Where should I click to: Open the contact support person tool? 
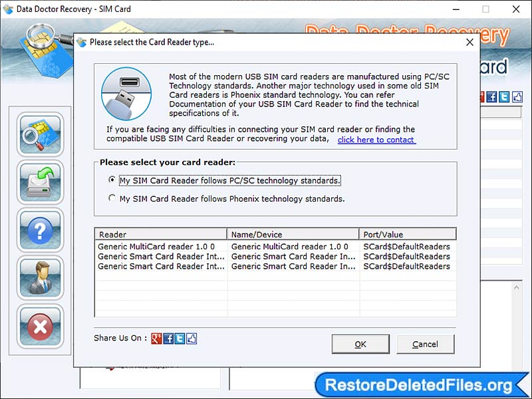point(40,277)
